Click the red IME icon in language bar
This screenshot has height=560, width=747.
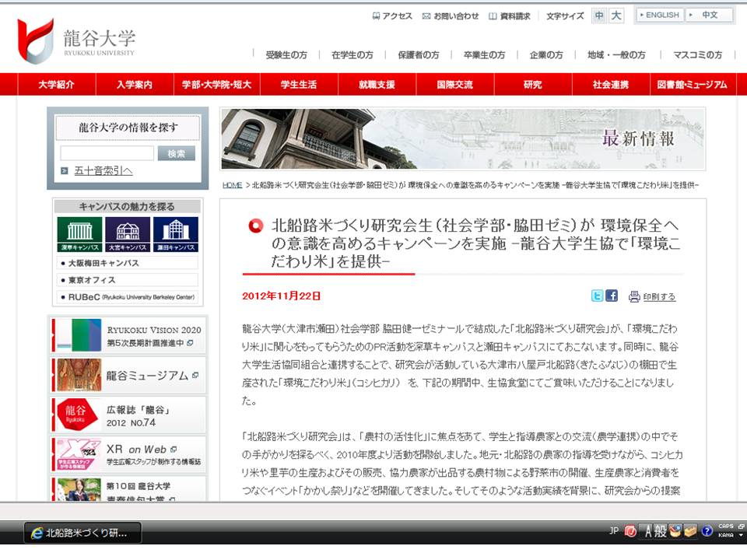point(630,531)
